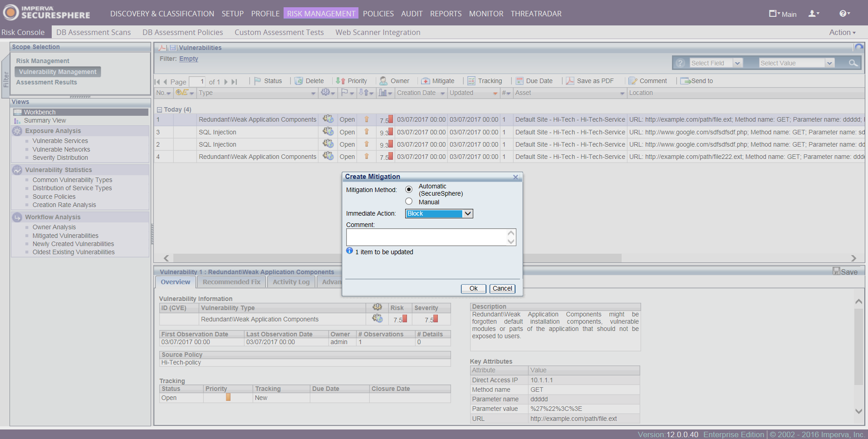Click the filter search magnifier icon

click(x=853, y=63)
